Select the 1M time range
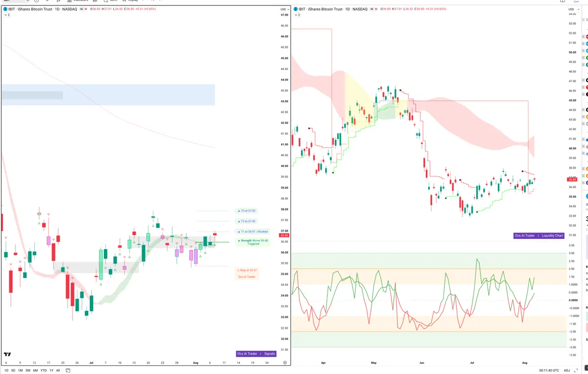The width and height of the screenshot is (588, 374). coord(20,371)
